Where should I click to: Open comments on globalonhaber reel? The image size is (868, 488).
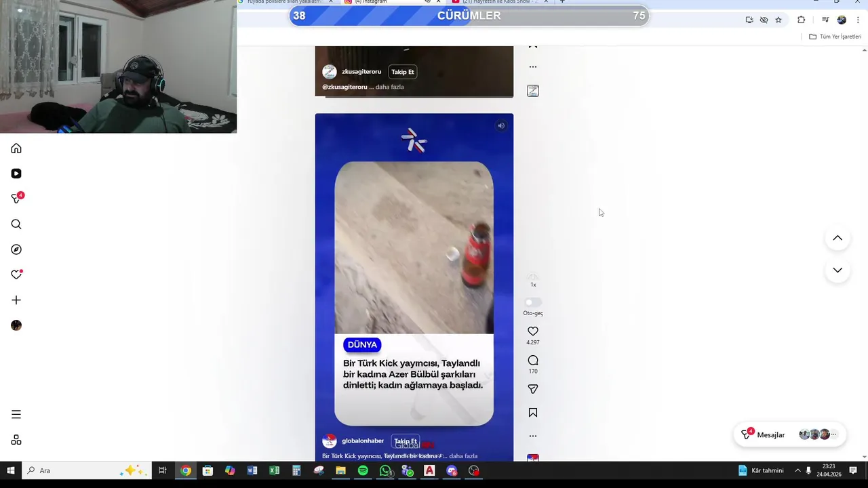533,361
